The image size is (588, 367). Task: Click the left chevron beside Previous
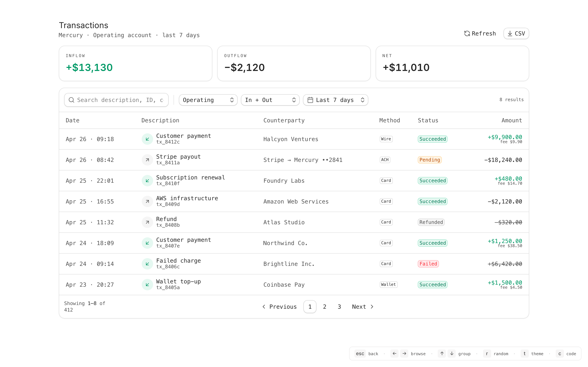tap(264, 307)
